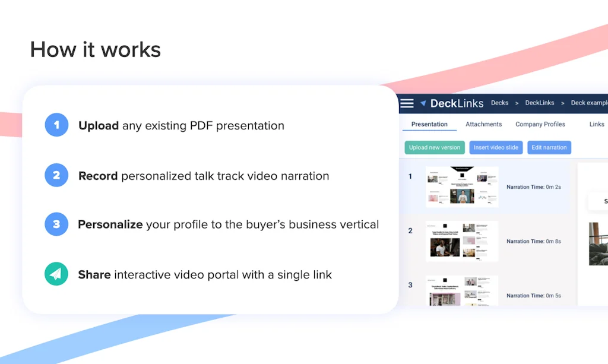Click 'Narration Time: 0m 8s' text
The width and height of the screenshot is (608, 364).
[534, 241]
